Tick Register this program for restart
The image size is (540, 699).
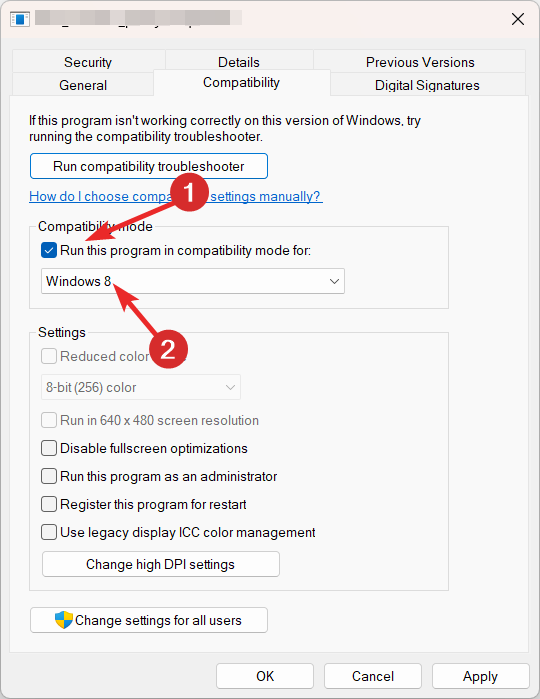click(x=49, y=504)
